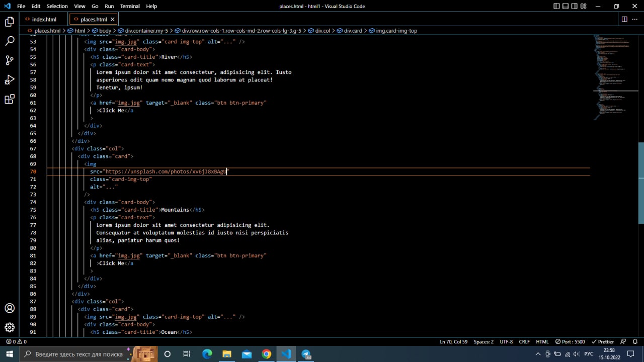Toggle the primary side bar layout icon

[x=556, y=6]
